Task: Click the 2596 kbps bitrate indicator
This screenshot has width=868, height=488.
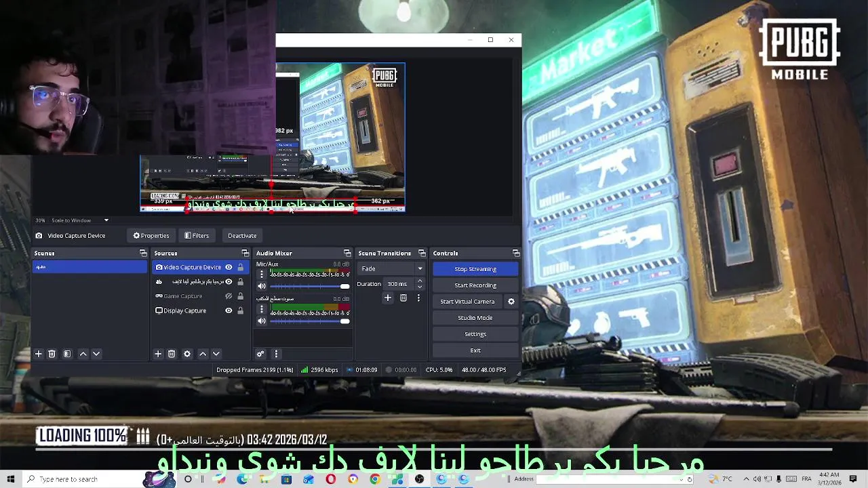Action: [319, 370]
